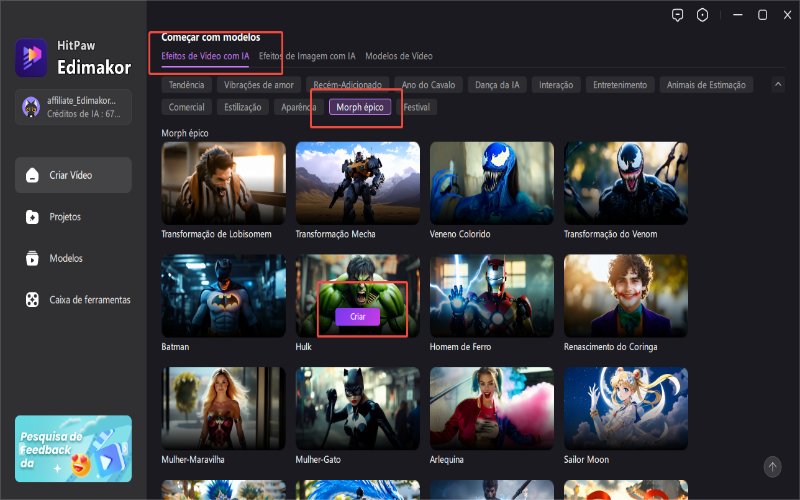Select the Interação category tag
The height and width of the screenshot is (500, 800).
[x=556, y=85]
